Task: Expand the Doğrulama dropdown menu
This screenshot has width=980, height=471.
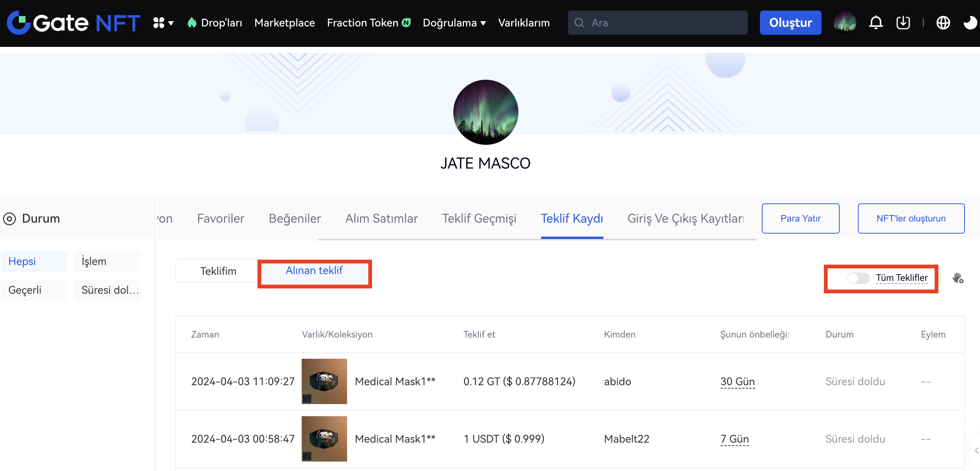Action: coord(454,23)
